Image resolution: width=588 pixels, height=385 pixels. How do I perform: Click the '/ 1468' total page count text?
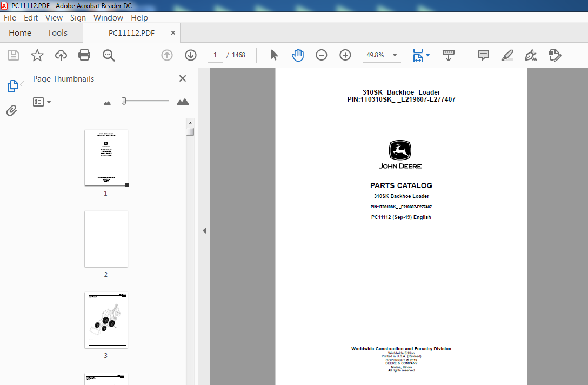236,55
